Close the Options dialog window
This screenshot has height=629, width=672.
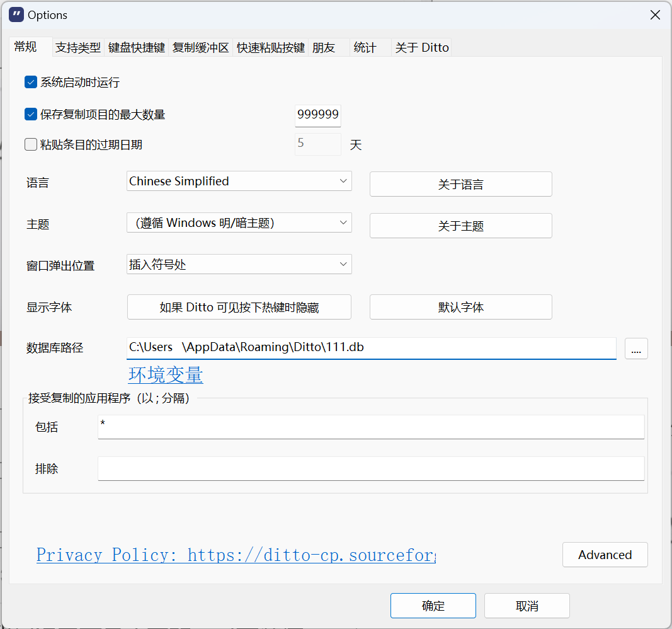pos(655,15)
